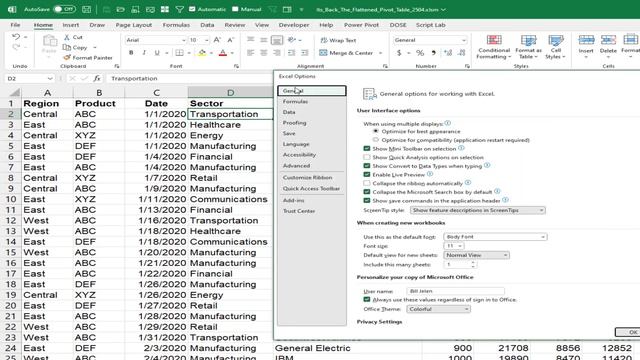
Task: Toggle the AutoSave switch
Action: click(64, 9)
